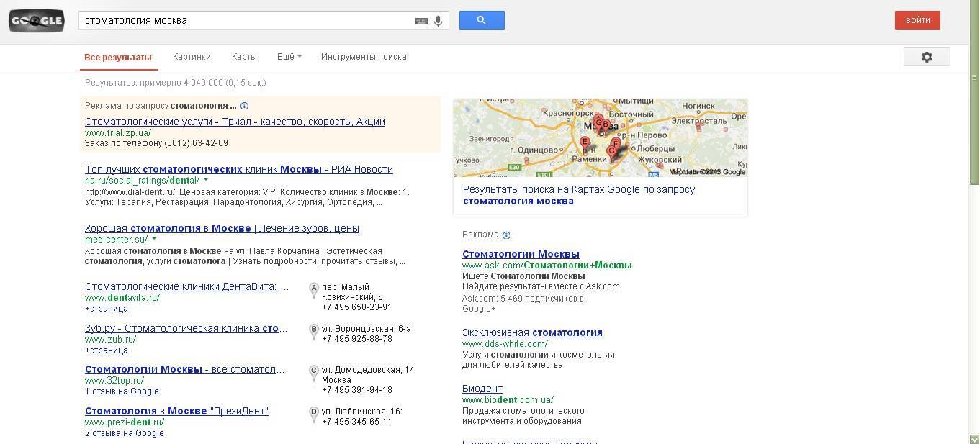Expand dropdown arrow next to ria.ru URL
Screen dimensions: 980x444
206,181
